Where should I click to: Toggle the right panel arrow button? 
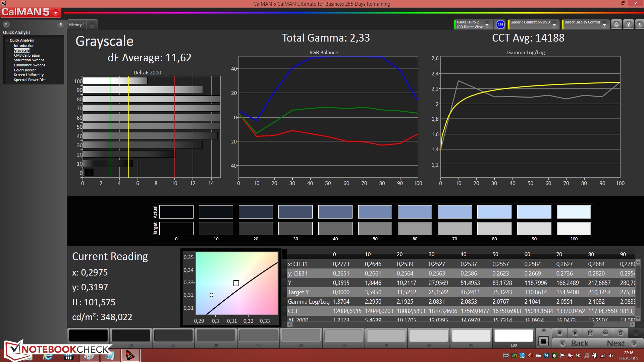point(639,24)
